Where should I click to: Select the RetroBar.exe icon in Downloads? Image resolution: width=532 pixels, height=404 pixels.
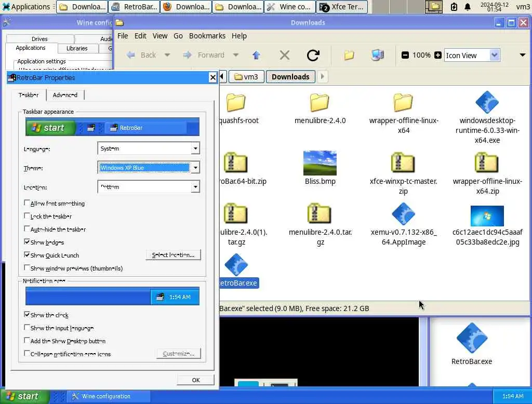(236, 265)
